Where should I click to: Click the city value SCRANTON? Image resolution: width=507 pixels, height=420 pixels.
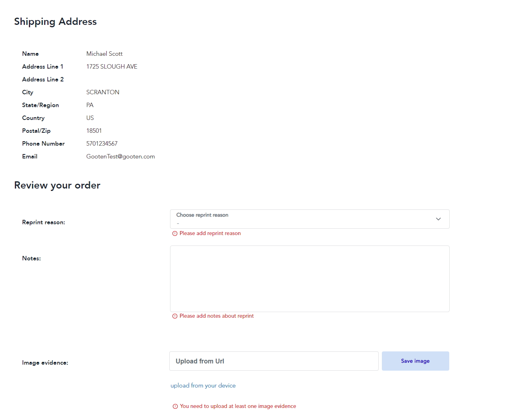tap(103, 92)
